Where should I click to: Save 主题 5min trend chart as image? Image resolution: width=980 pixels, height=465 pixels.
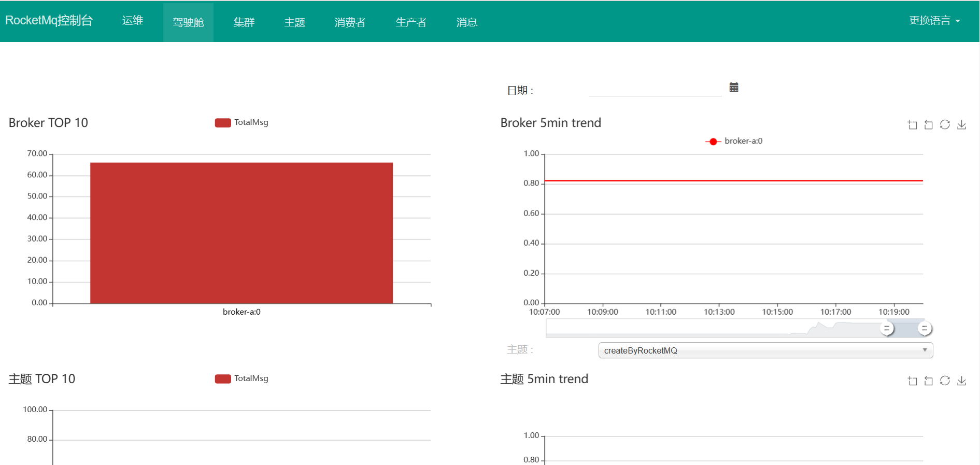tap(961, 381)
